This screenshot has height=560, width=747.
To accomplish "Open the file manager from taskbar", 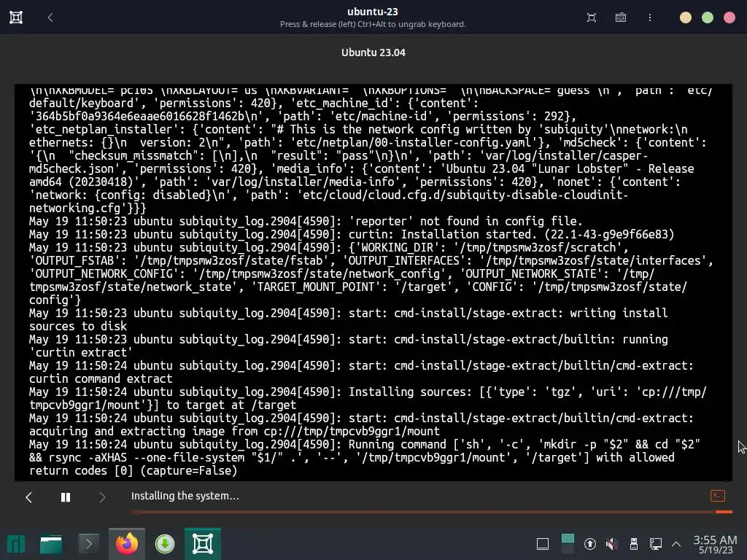I will click(50, 544).
